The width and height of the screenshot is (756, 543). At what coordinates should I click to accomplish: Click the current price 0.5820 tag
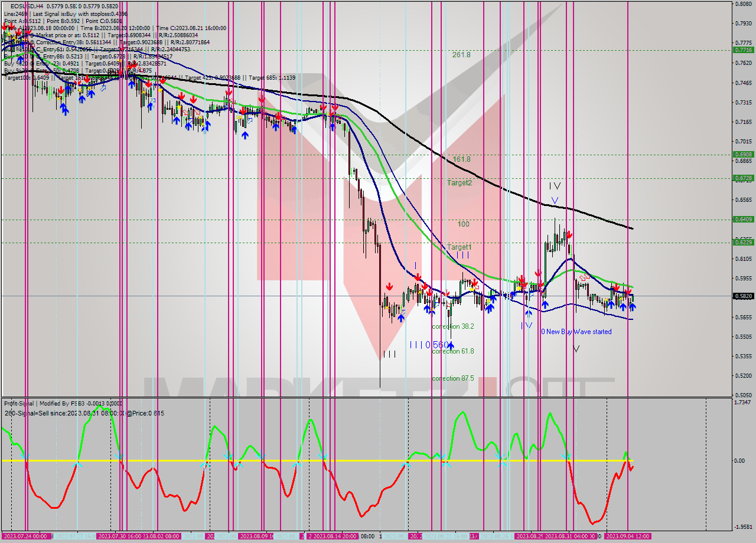tap(743, 296)
